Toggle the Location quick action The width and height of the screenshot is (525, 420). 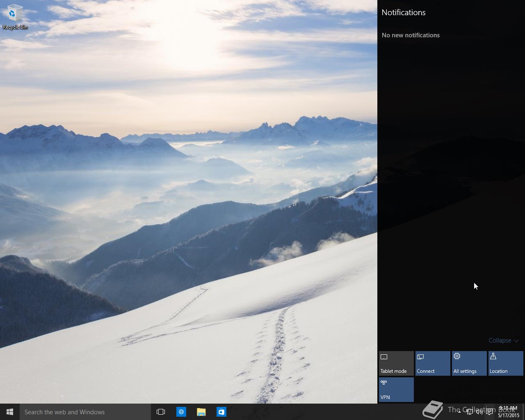click(x=506, y=363)
